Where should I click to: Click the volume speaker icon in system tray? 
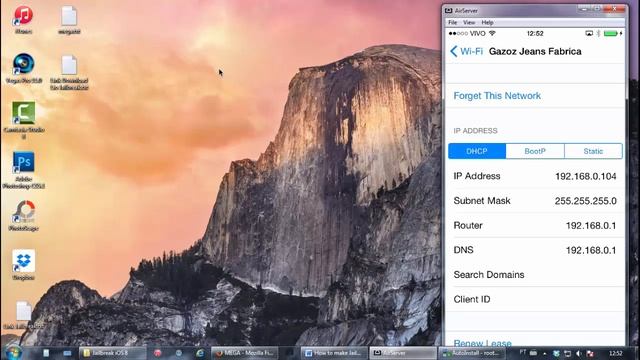pos(578,353)
